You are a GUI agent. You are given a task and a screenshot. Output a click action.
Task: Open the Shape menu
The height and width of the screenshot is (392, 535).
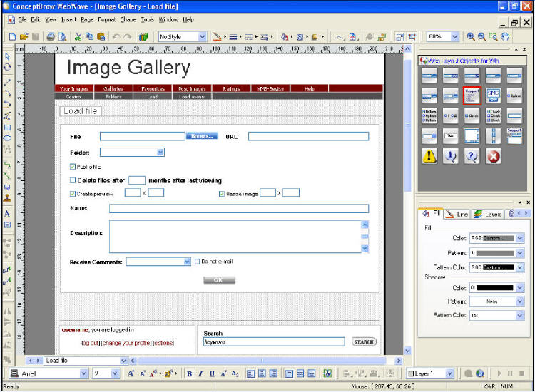(128, 19)
